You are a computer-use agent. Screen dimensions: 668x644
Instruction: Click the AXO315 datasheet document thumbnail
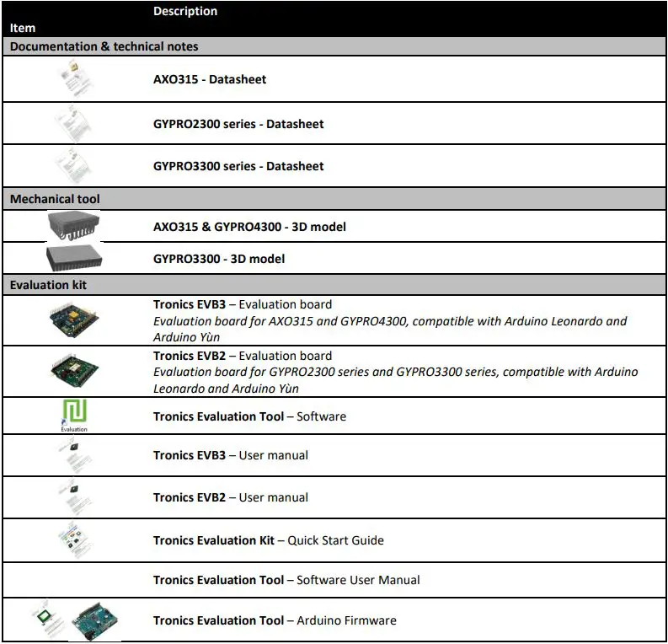click(76, 79)
